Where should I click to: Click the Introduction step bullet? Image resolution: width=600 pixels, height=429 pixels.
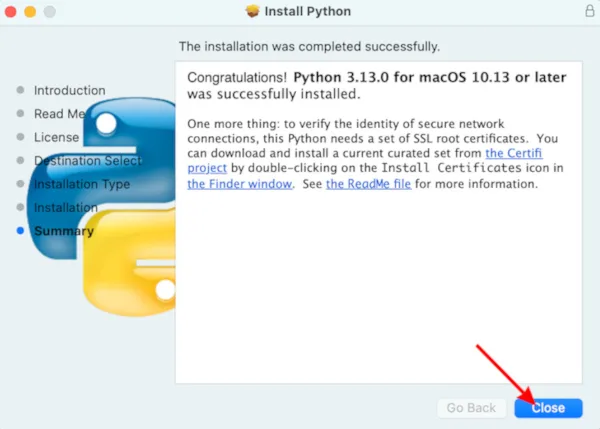(x=20, y=90)
